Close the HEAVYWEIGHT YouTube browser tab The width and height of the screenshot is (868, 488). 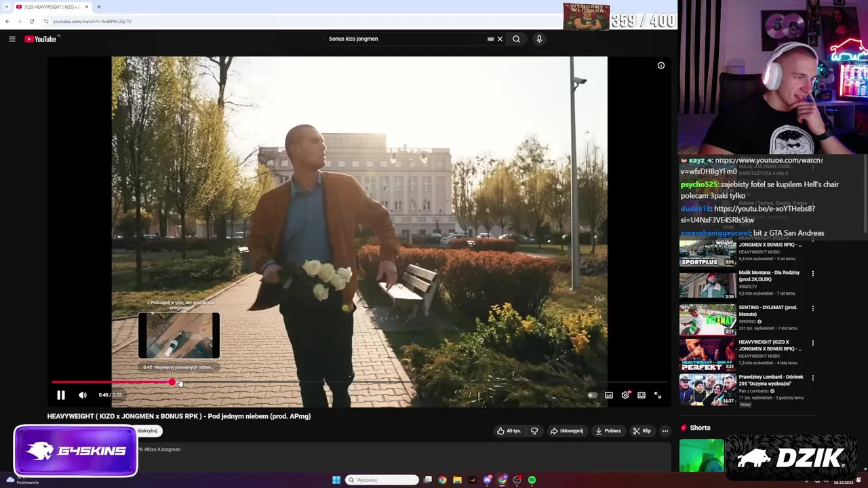87,7
